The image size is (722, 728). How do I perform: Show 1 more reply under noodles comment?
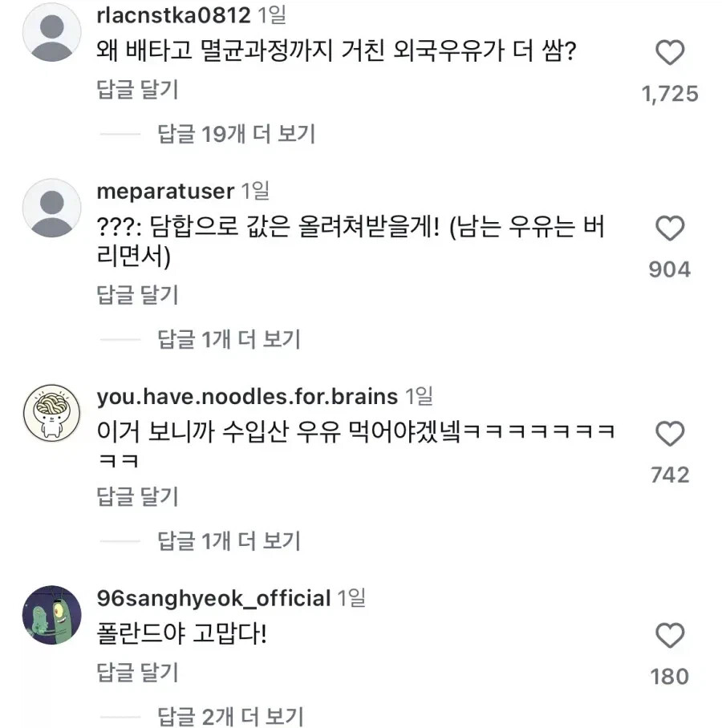(x=228, y=540)
